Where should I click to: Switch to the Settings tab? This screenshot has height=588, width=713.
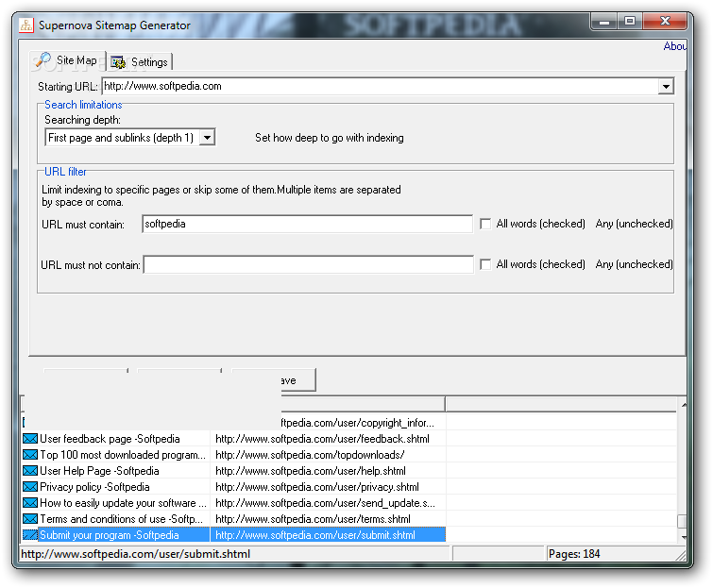pyautogui.click(x=140, y=62)
